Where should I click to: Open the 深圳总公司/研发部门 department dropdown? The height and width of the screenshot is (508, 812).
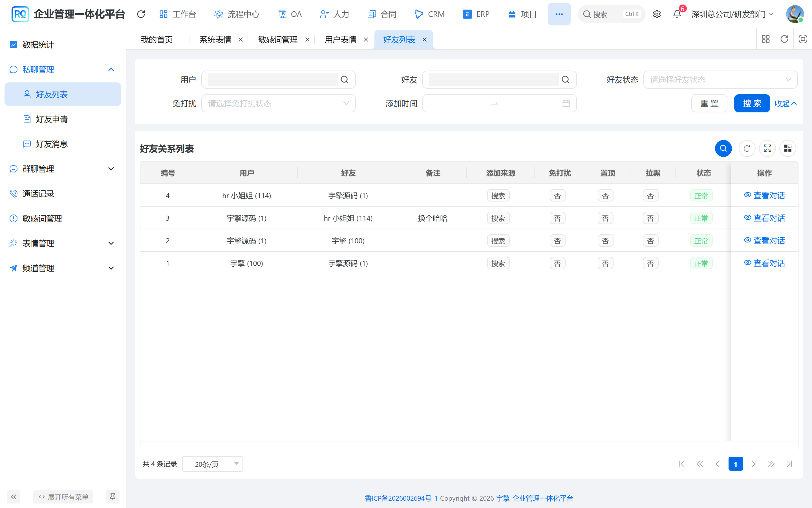point(733,14)
